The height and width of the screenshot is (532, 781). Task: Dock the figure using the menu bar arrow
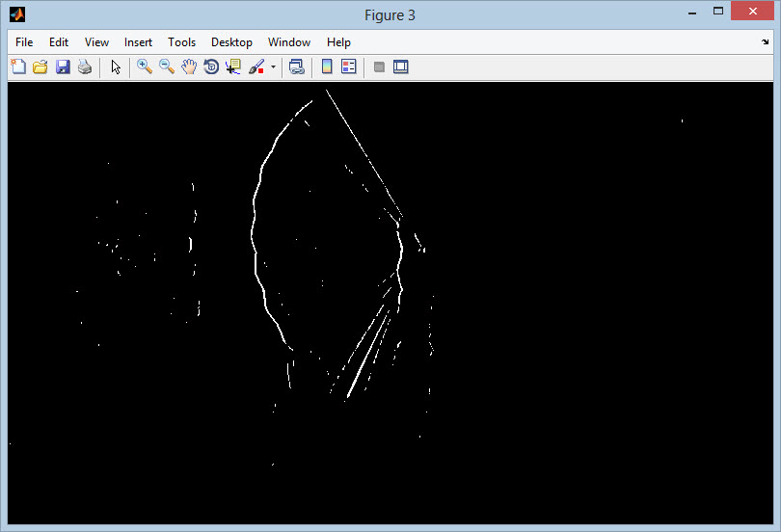(765, 42)
